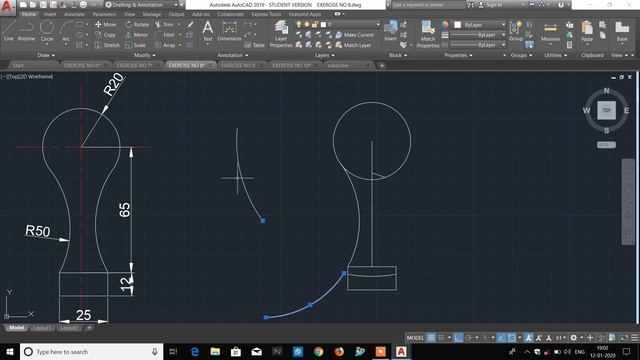Toggle the layer lightbulb on/off icon

click(299, 24)
